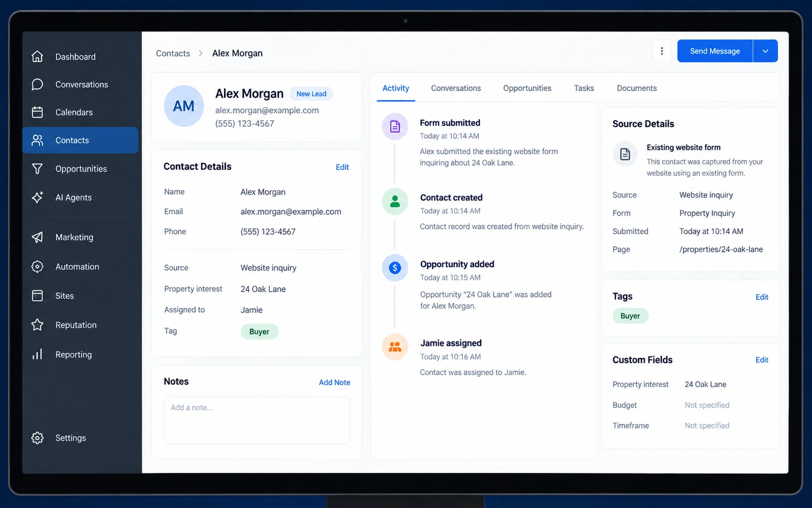Click the Assigned to 'Jamie' value
The height and width of the screenshot is (508, 812).
[251, 310]
